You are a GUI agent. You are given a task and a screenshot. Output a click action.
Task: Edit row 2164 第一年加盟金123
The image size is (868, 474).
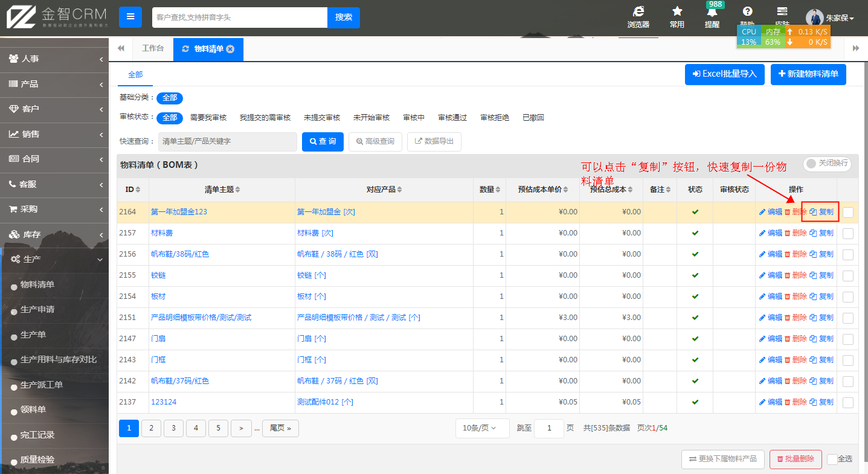[770, 212]
